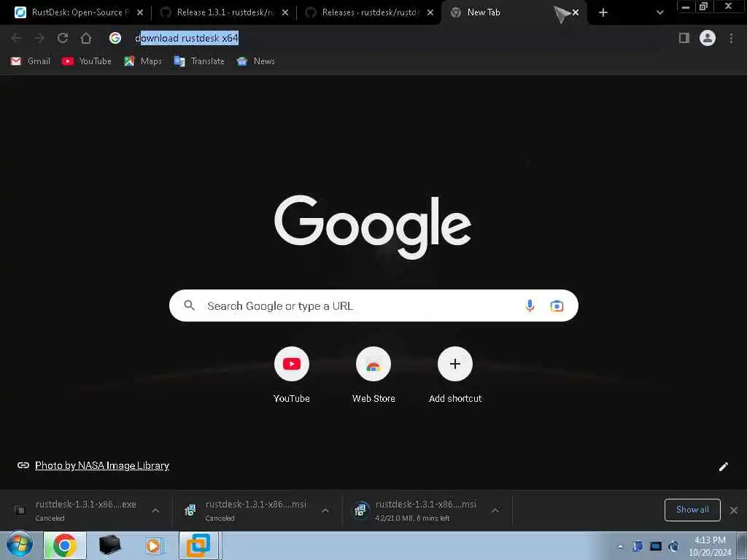Image resolution: width=747 pixels, height=560 pixels.
Task: Click the flag tray icon
Action: (638, 546)
